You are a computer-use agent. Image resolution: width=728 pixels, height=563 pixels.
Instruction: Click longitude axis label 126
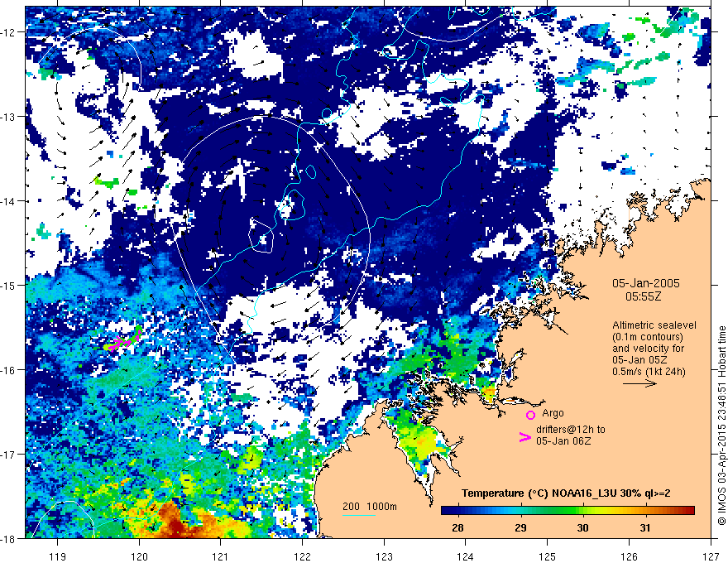(x=629, y=556)
